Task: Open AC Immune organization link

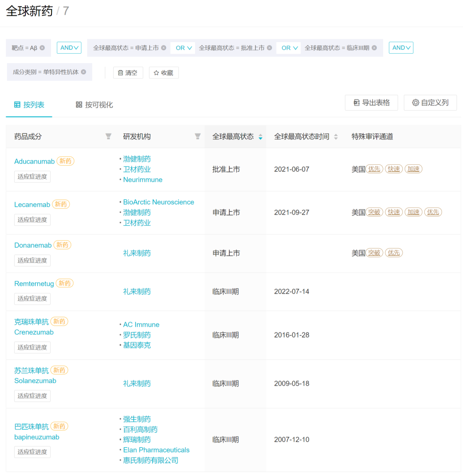Action: 141,325
